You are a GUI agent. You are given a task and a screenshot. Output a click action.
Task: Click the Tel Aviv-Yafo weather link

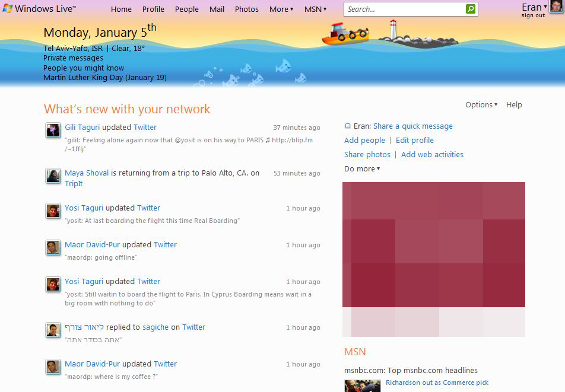pos(94,48)
